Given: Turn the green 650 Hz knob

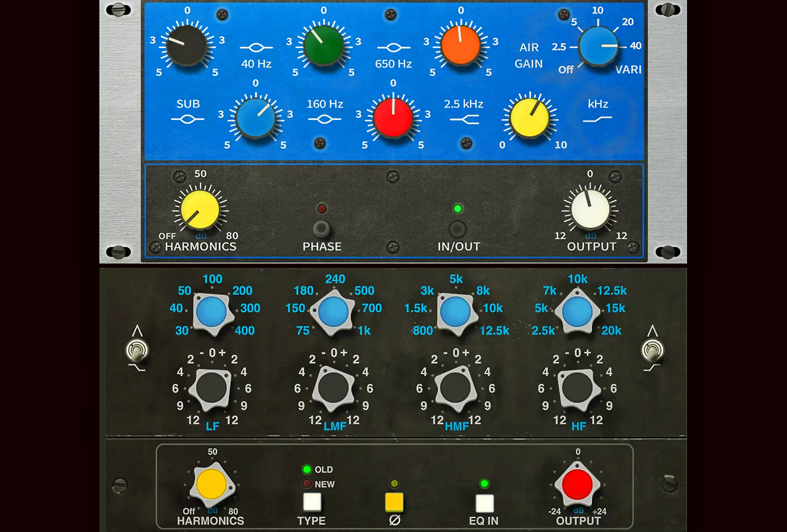Looking at the screenshot, I should [x=323, y=45].
